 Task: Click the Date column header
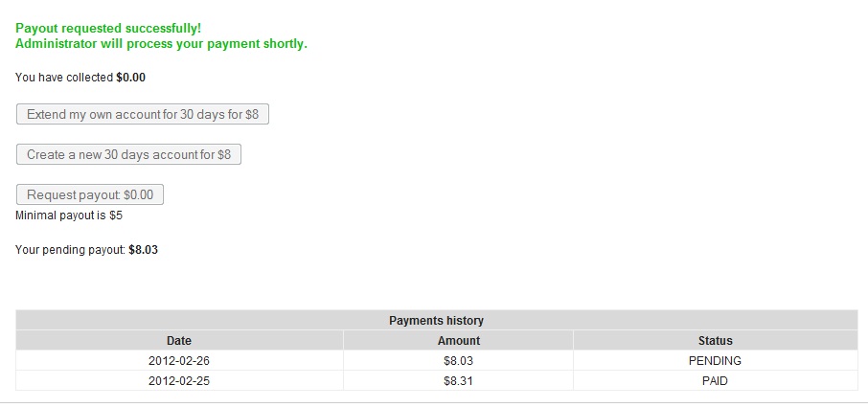(179, 341)
